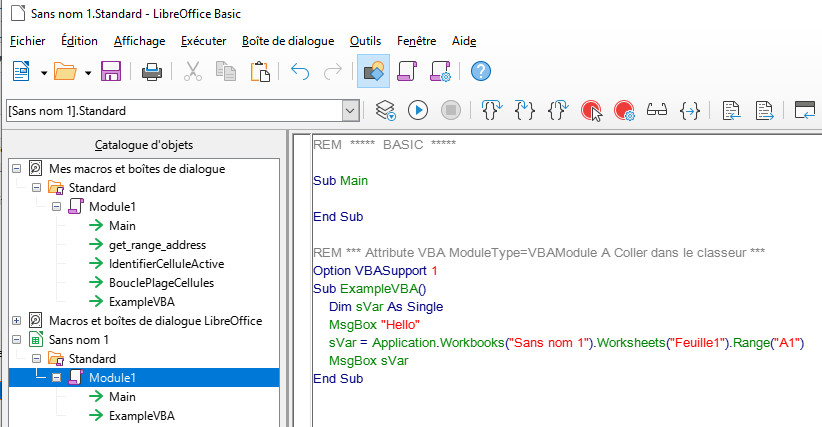The width and height of the screenshot is (822, 427).
Task: Select IdentifierCelluleActive macro
Action: point(167,264)
